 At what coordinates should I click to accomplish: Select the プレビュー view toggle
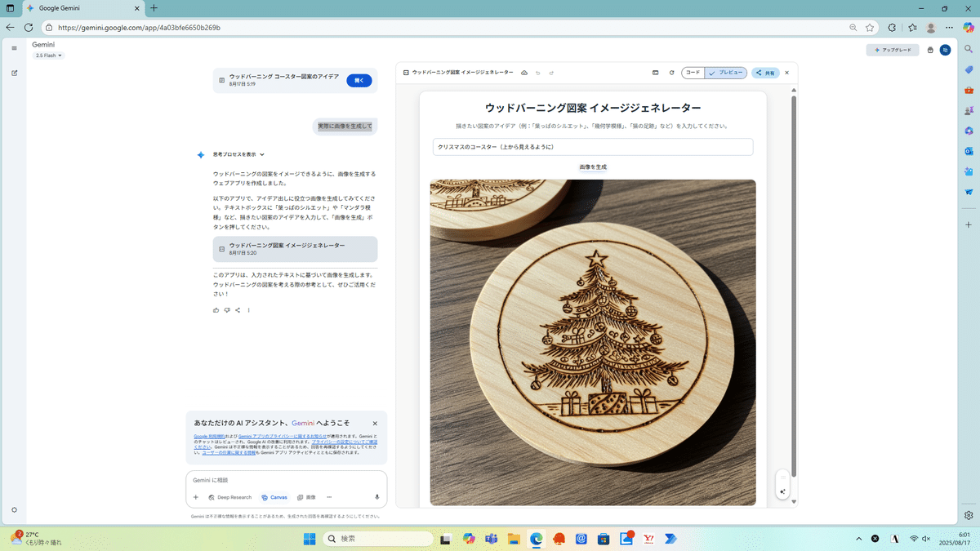(726, 73)
